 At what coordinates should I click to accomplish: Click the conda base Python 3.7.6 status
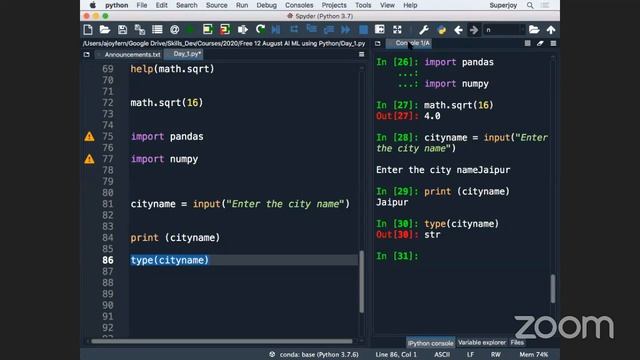pos(314,354)
